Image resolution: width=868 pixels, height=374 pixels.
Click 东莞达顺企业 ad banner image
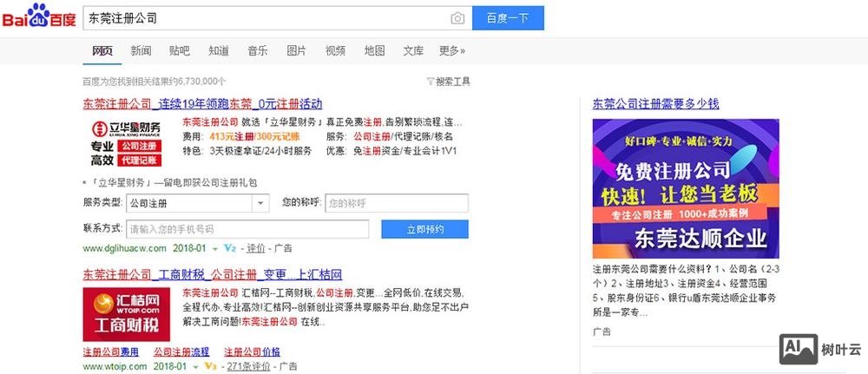coord(686,188)
